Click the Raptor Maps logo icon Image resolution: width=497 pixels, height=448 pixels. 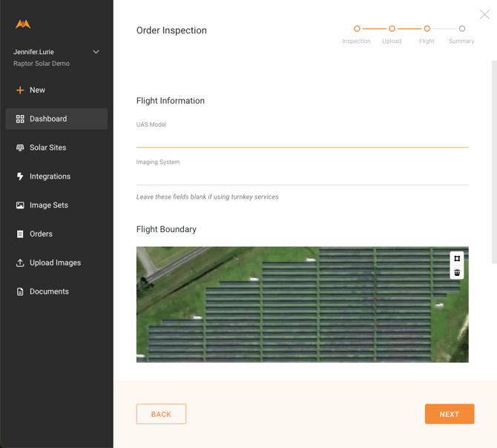tap(23, 24)
